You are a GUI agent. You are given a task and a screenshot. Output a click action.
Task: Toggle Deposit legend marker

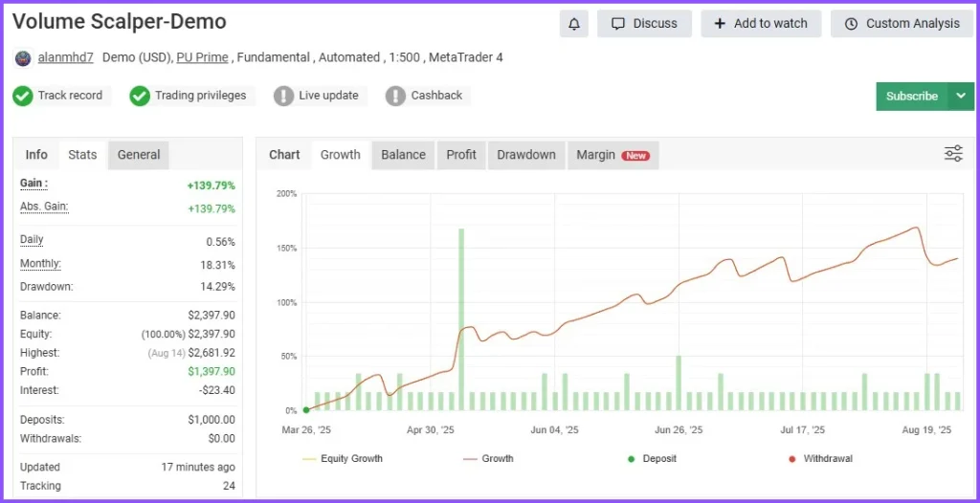tap(652, 459)
